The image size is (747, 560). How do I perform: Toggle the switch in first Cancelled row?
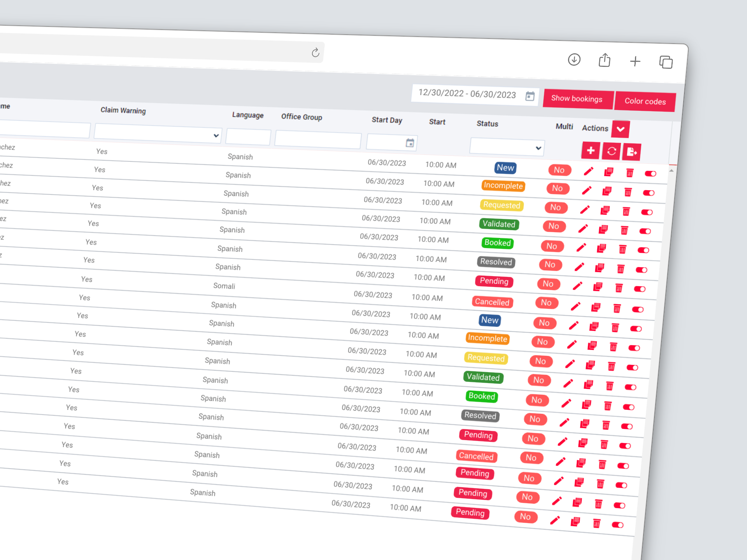tap(638, 309)
